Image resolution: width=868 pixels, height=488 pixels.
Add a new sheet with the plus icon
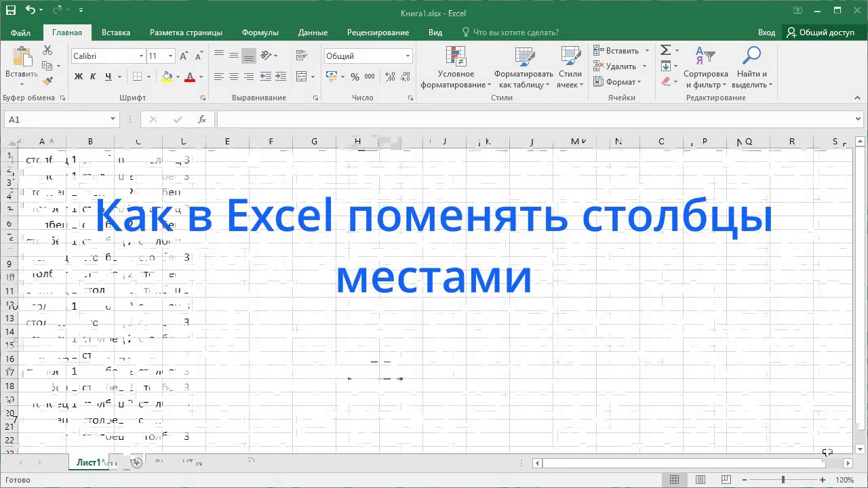tap(136, 463)
